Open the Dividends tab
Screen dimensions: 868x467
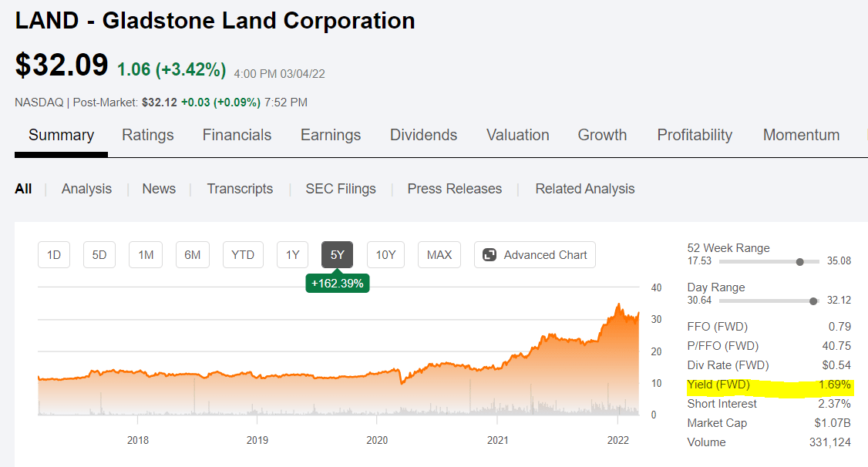[423, 135]
